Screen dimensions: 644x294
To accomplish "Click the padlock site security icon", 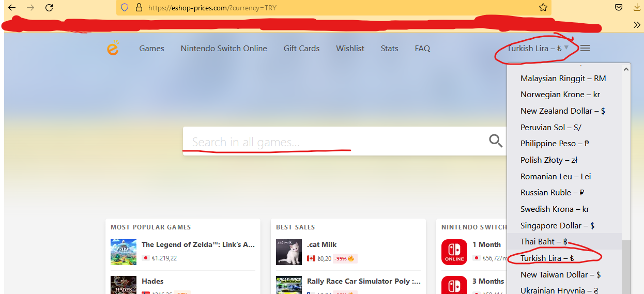I will [x=138, y=8].
